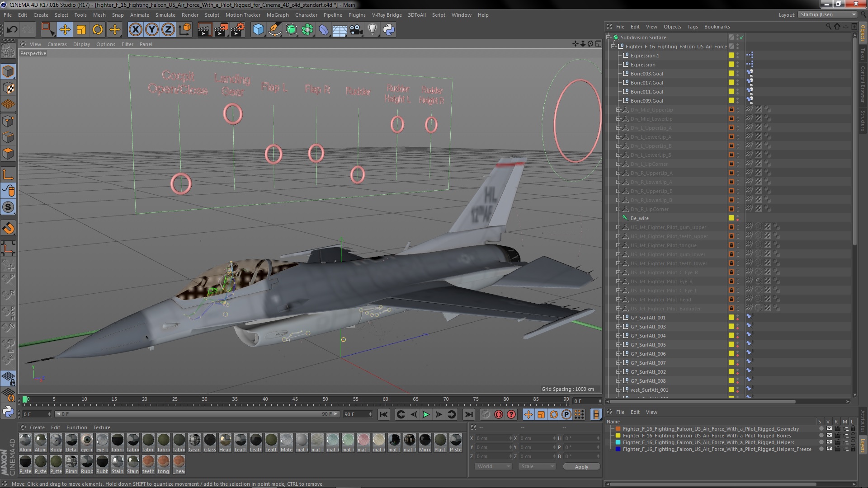
Task: Go to start of animation
Action: coord(384,414)
